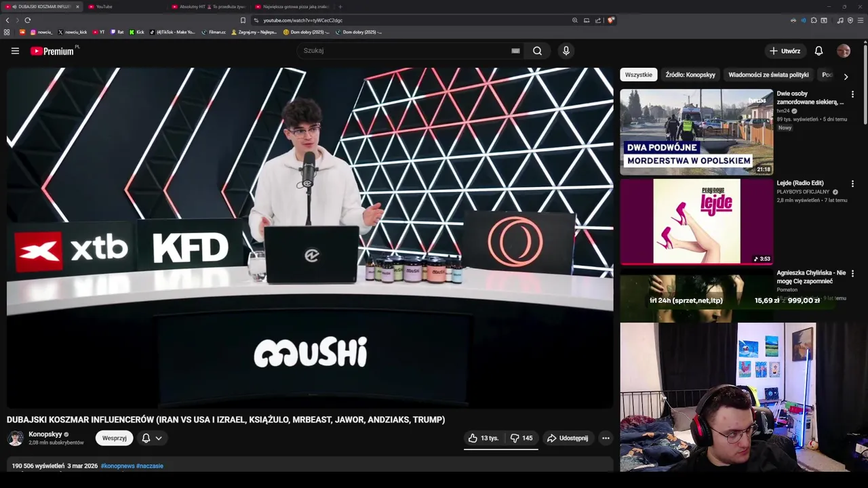Bookmark this page using the bookmark icon

pyautogui.click(x=243, y=20)
